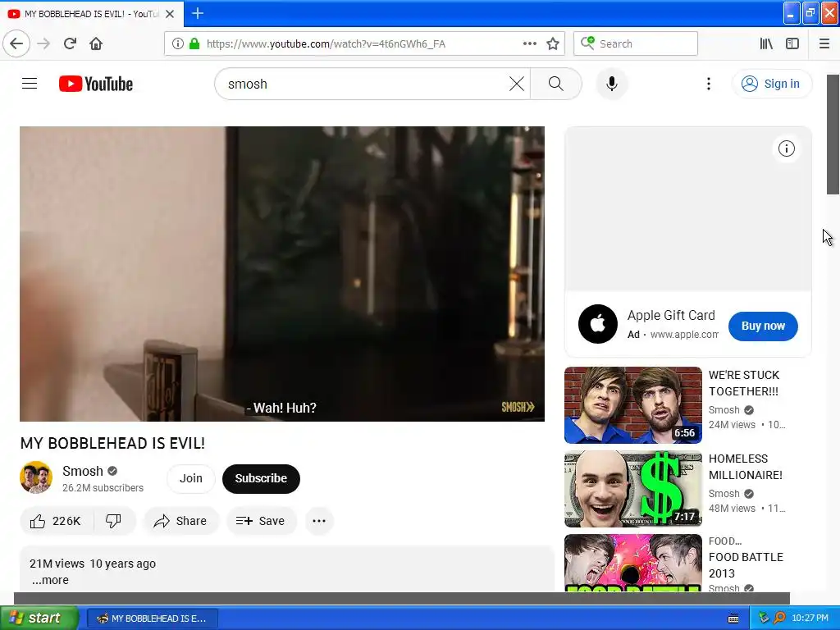Viewport: 840px width, 630px height.
Task: Click the orange magnifier system tray icon
Action: [x=779, y=618]
